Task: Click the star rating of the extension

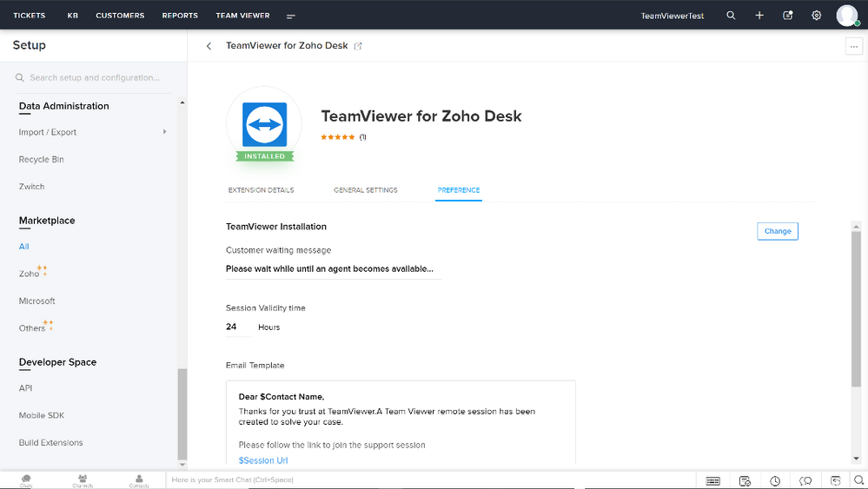Action: pyautogui.click(x=338, y=137)
